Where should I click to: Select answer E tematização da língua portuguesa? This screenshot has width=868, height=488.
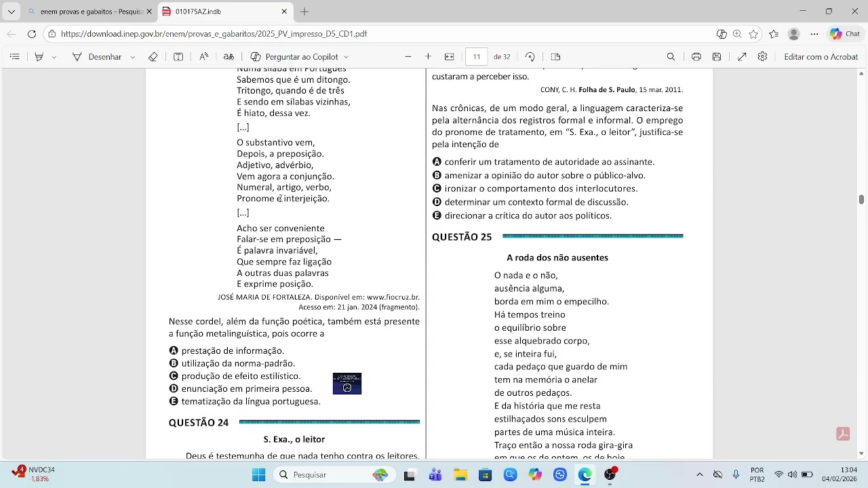[245, 401]
